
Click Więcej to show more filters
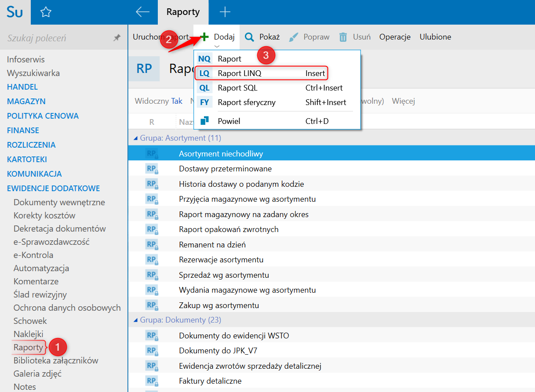[403, 101]
